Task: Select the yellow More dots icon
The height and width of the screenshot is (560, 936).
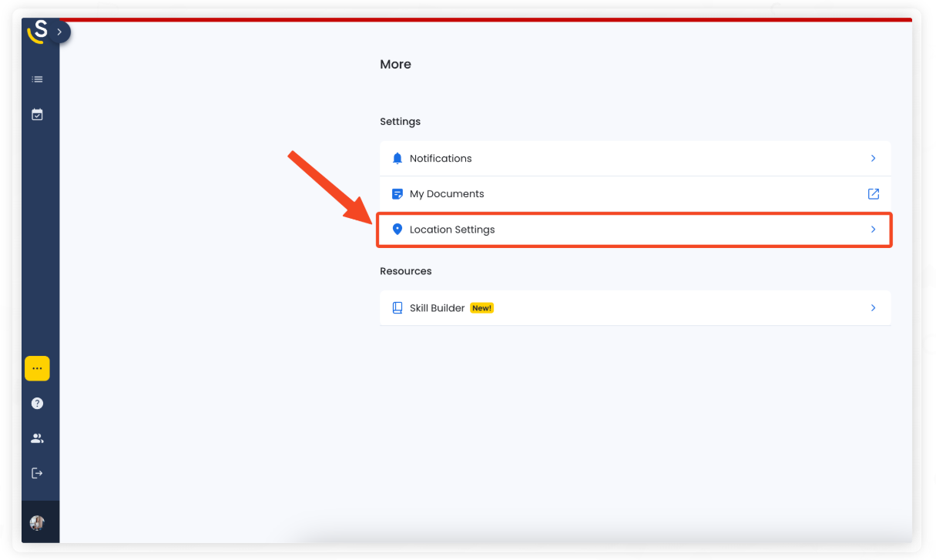Action: click(37, 368)
